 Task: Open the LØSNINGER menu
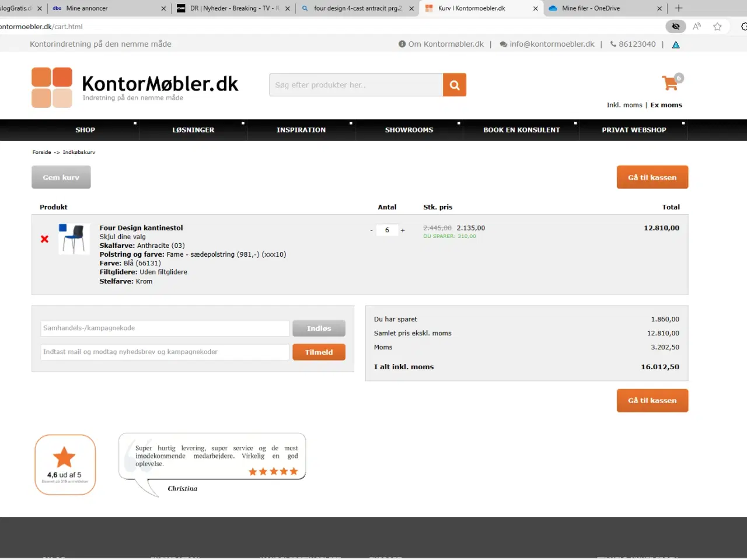[193, 130]
